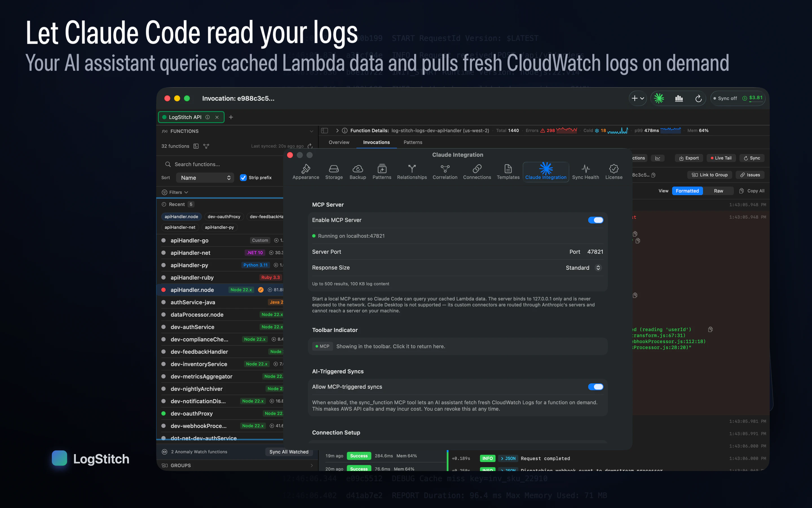Switch to the Invocations tab
The height and width of the screenshot is (508, 812).
pyautogui.click(x=376, y=142)
